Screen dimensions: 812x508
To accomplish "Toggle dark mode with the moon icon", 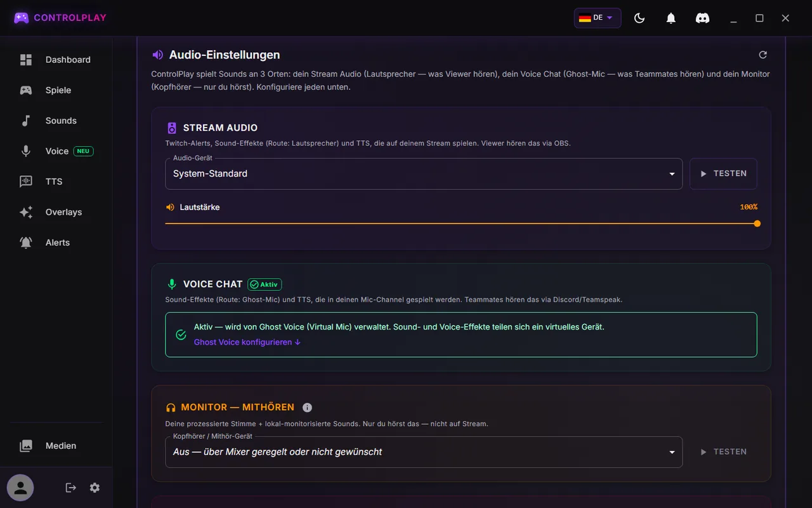I will tap(639, 18).
